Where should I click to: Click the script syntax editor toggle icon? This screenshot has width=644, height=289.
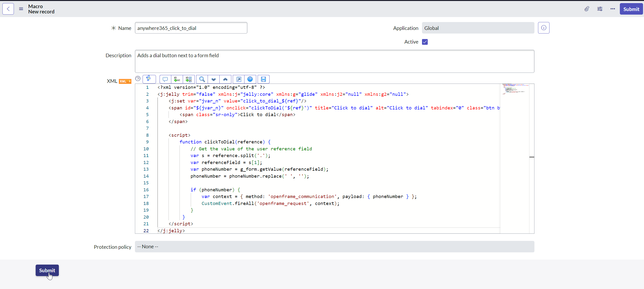pos(149,79)
